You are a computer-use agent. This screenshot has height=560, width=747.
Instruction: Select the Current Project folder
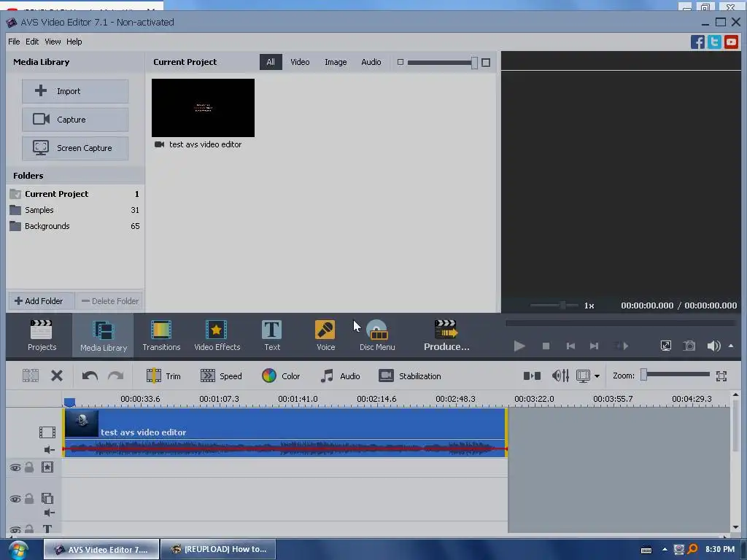coord(75,194)
